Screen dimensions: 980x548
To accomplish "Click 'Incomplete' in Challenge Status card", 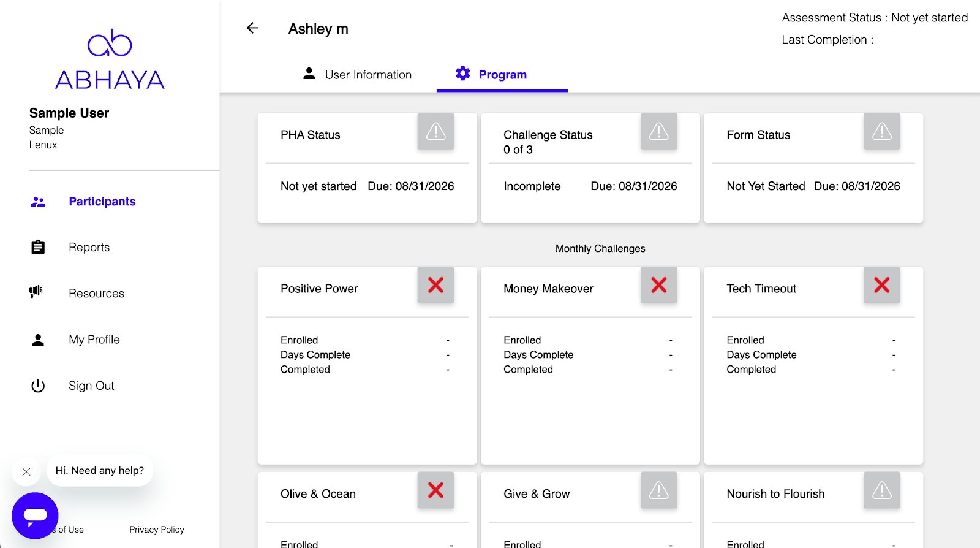I will (x=532, y=186).
